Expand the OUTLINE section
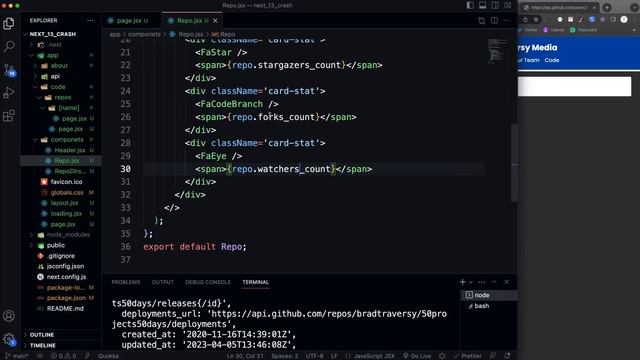Screen dimensions: 640x360 [x=60, y=335]
